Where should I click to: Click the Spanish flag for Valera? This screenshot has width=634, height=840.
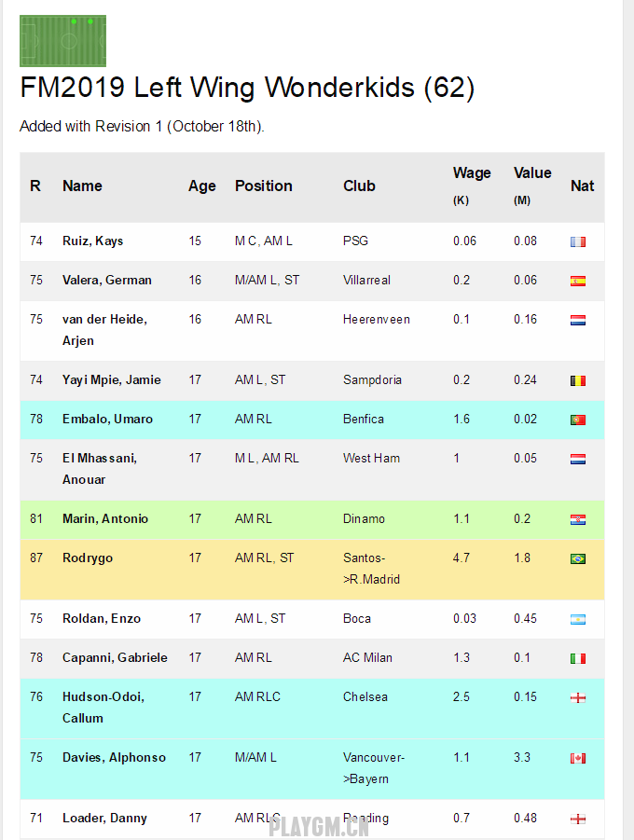tap(578, 281)
